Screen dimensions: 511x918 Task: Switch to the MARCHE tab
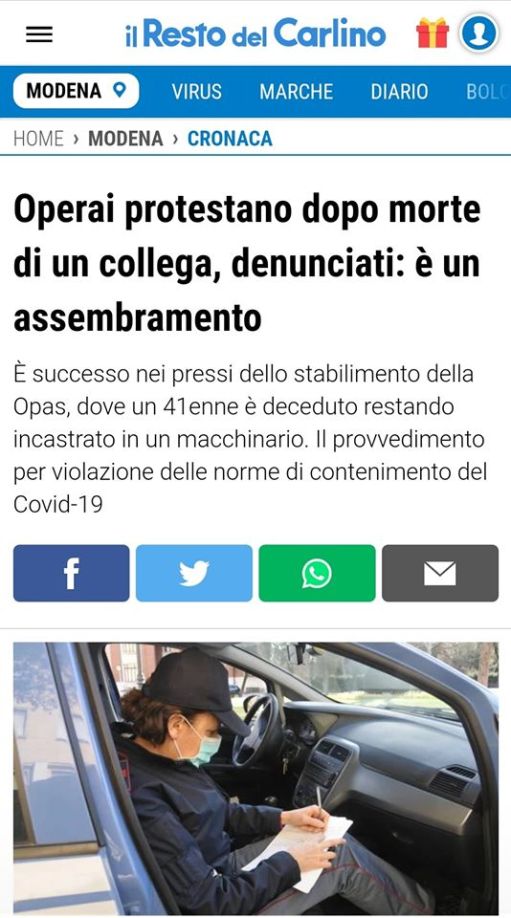point(296,91)
